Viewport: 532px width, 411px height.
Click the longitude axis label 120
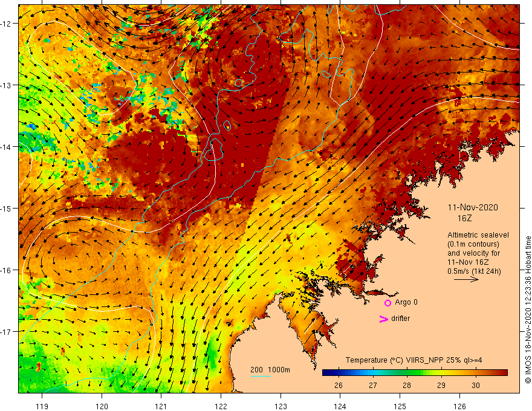102,406
